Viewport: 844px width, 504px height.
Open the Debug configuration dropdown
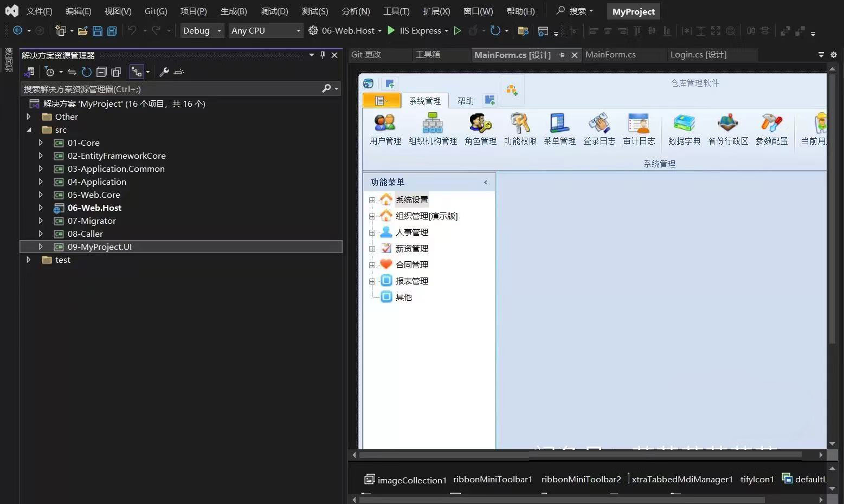[202, 31]
